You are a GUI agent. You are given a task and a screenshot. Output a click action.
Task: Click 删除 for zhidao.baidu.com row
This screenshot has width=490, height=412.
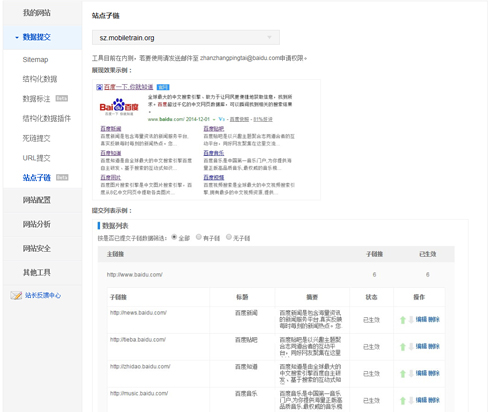[x=434, y=373]
